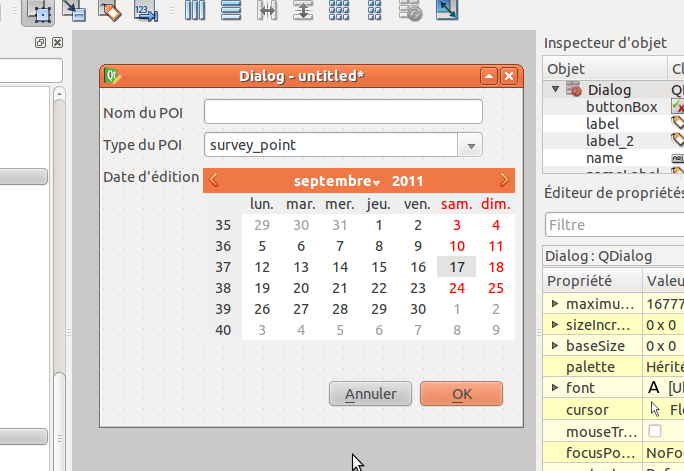Apply vertical layout from toolbar
The image size is (684, 471).
[231, 11]
